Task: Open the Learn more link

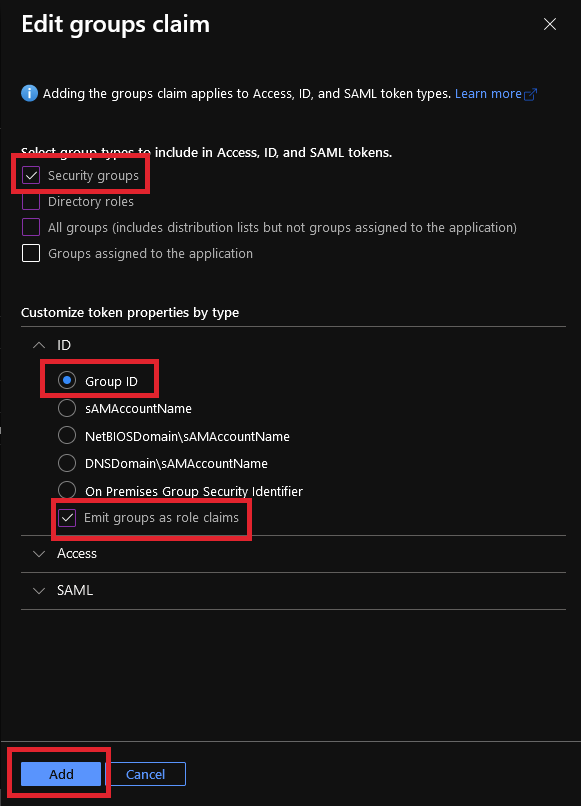Action: pos(488,94)
